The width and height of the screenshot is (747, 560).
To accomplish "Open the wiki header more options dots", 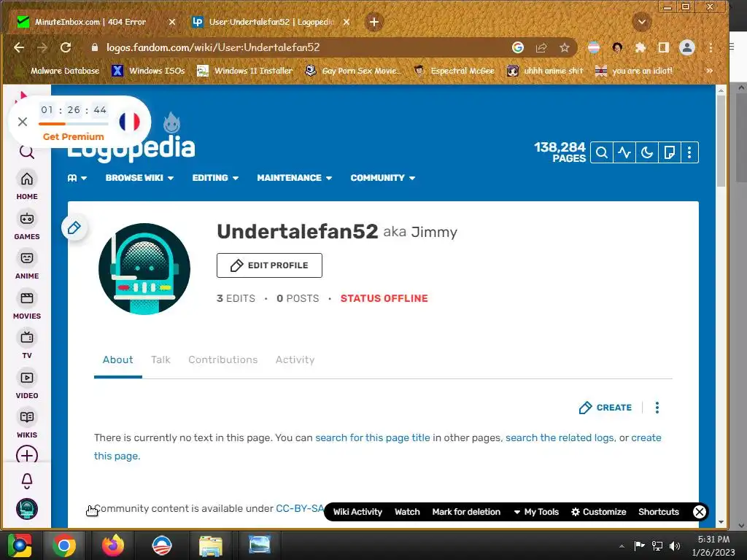I will (689, 152).
